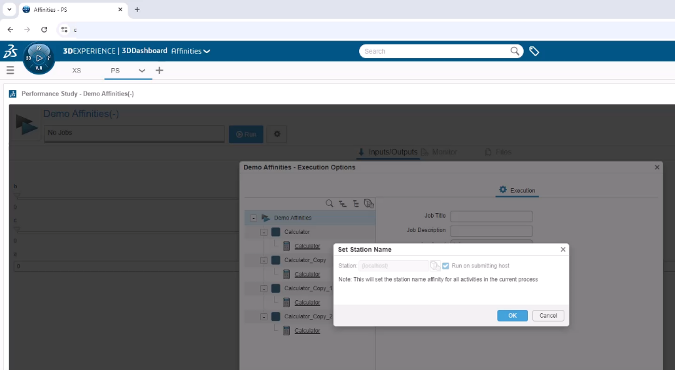Open the Affinities dashboard dropdown
Viewport: 676px width, 370px height.
coord(191,51)
